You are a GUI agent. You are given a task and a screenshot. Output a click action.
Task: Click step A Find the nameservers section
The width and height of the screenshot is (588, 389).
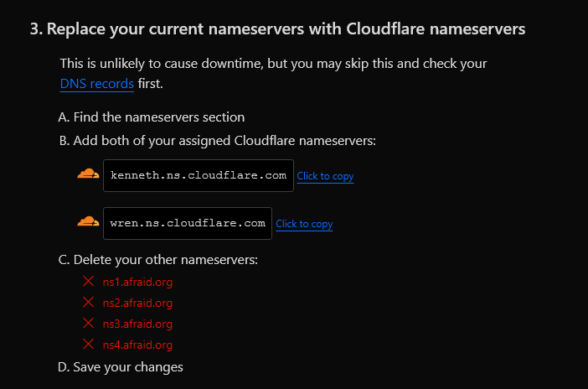[x=152, y=117]
